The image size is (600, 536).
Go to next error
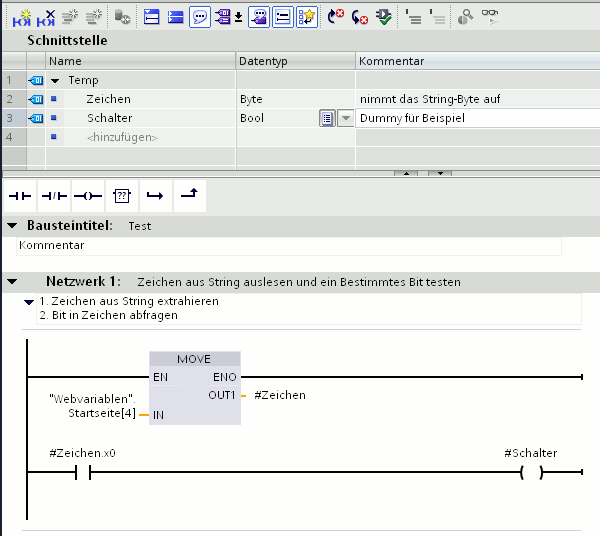click(336, 17)
